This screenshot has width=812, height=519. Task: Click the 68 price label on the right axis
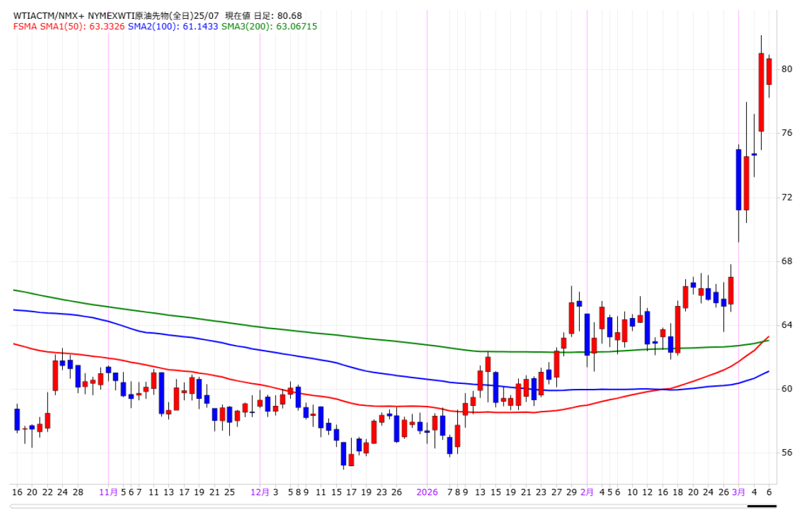click(x=787, y=261)
